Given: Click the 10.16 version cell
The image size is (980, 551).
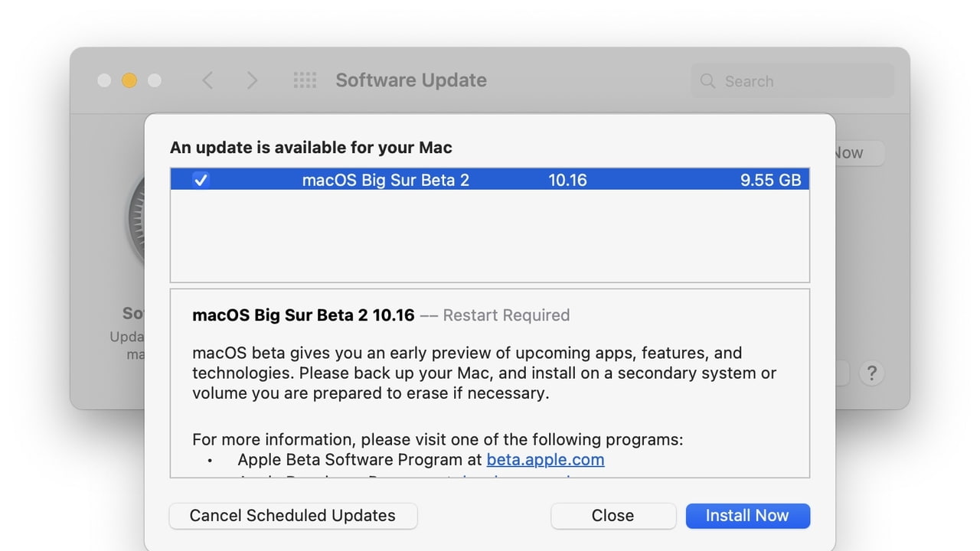Looking at the screenshot, I should pyautogui.click(x=567, y=180).
